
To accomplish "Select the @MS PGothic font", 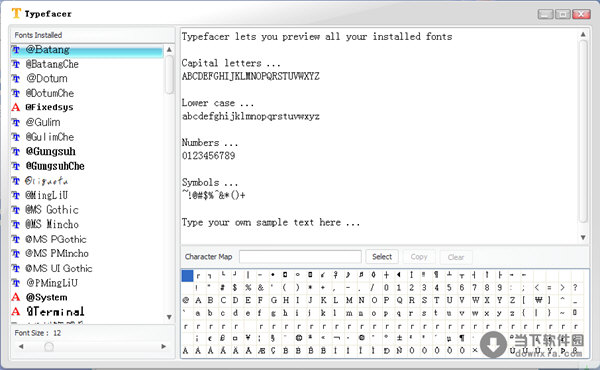I will coord(56,239).
